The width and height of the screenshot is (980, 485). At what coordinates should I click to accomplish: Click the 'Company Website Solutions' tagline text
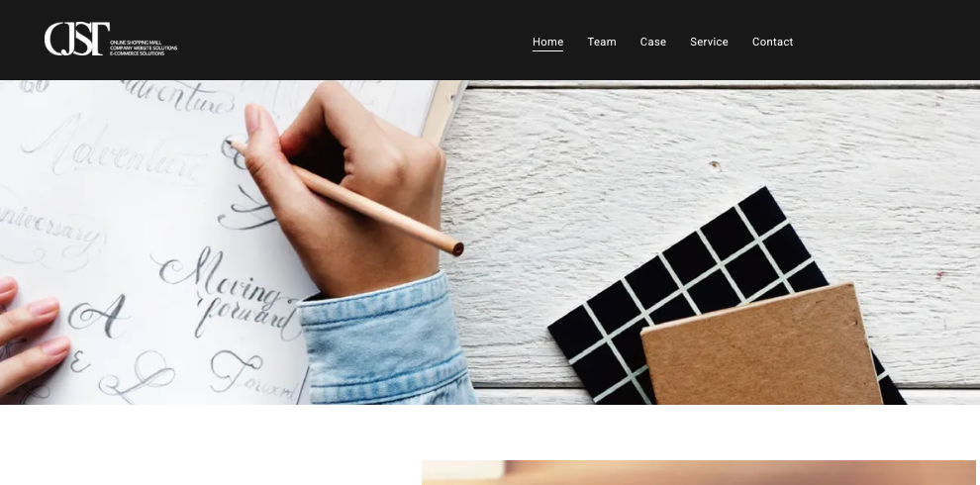[x=144, y=48]
